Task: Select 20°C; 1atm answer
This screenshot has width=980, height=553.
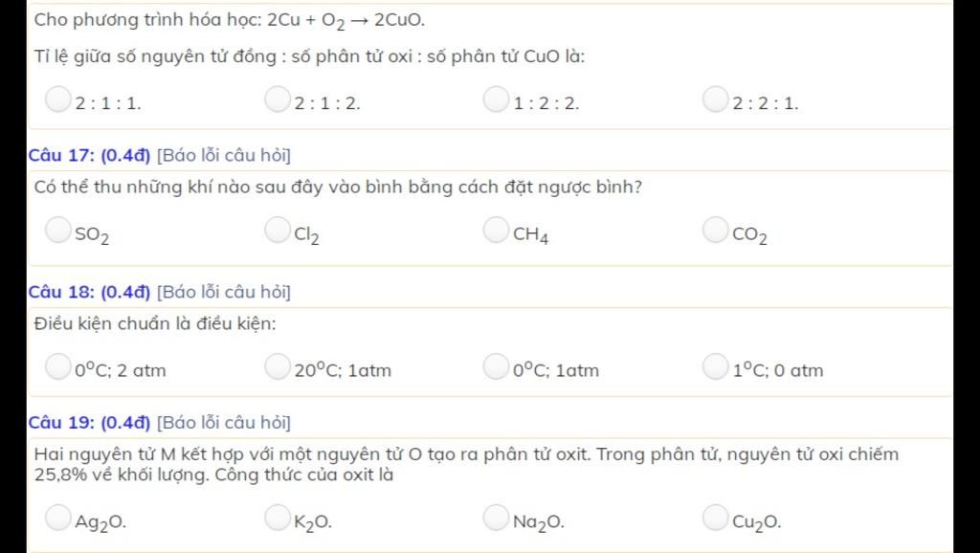Action: point(277,366)
